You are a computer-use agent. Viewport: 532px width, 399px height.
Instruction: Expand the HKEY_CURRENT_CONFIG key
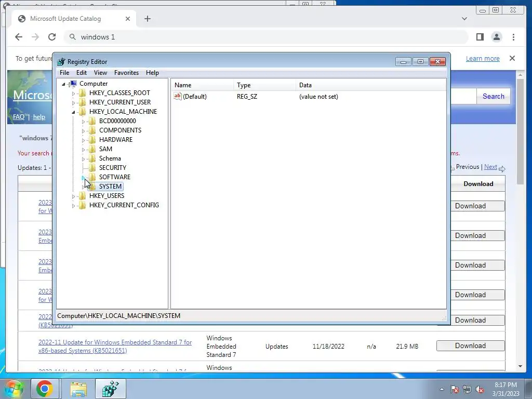point(73,206)
